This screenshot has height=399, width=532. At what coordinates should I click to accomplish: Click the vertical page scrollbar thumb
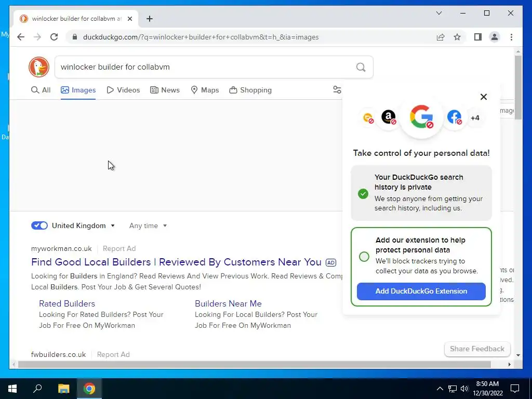click(x=518, y=87)
